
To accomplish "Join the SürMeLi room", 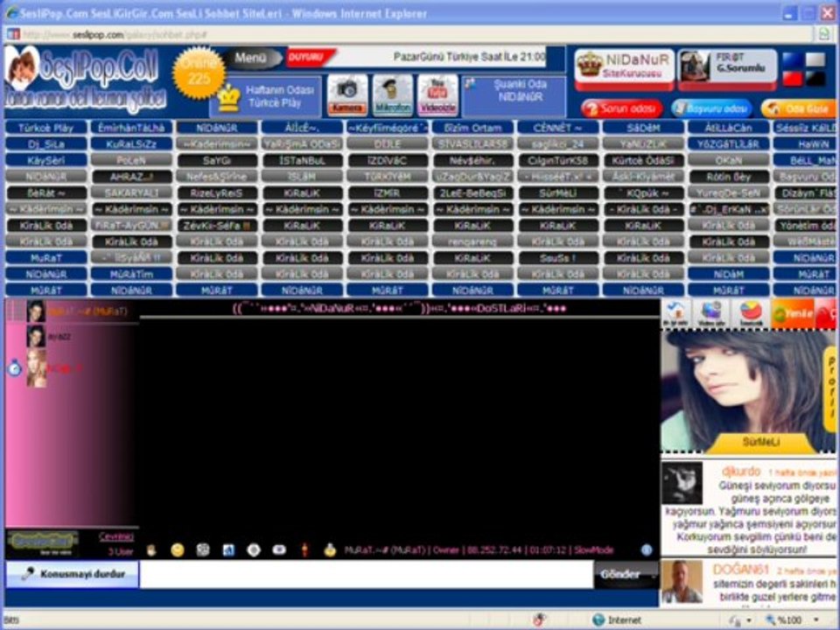I will point(558,192).
